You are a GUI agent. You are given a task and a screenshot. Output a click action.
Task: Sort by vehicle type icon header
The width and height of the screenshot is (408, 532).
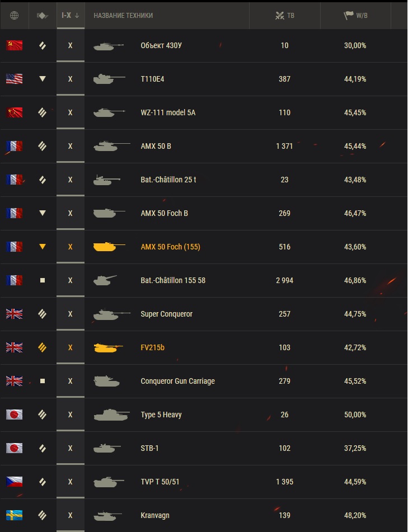tap(43, 15)
